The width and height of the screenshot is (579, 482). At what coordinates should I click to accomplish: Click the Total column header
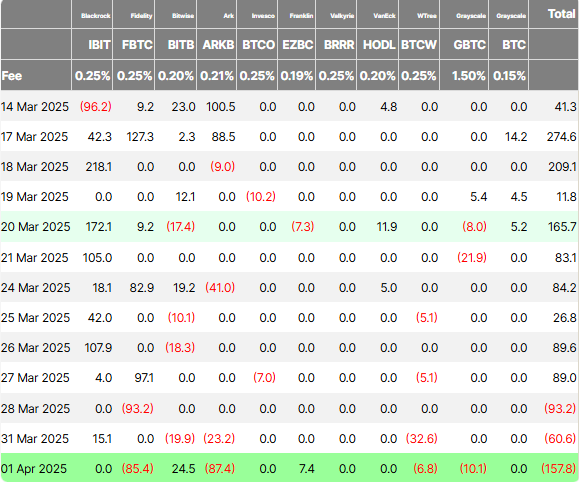(x=561, y=14)
